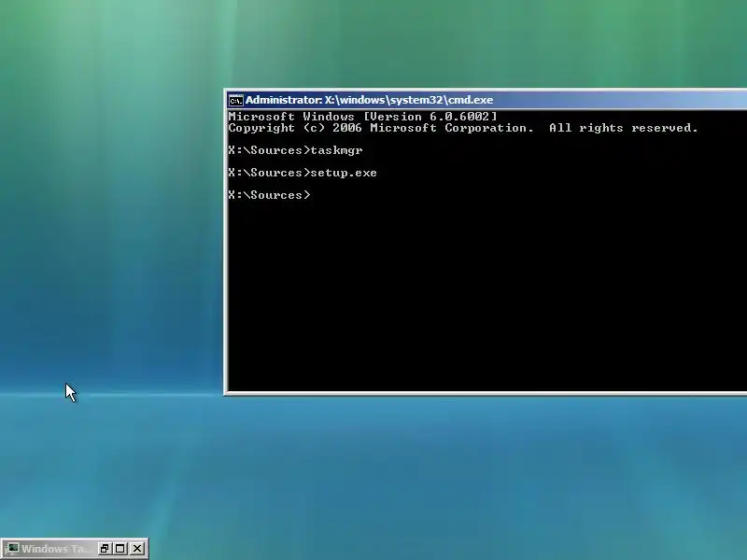
Task: Close the minimized Windows Task Manager window
Action: 137,549
